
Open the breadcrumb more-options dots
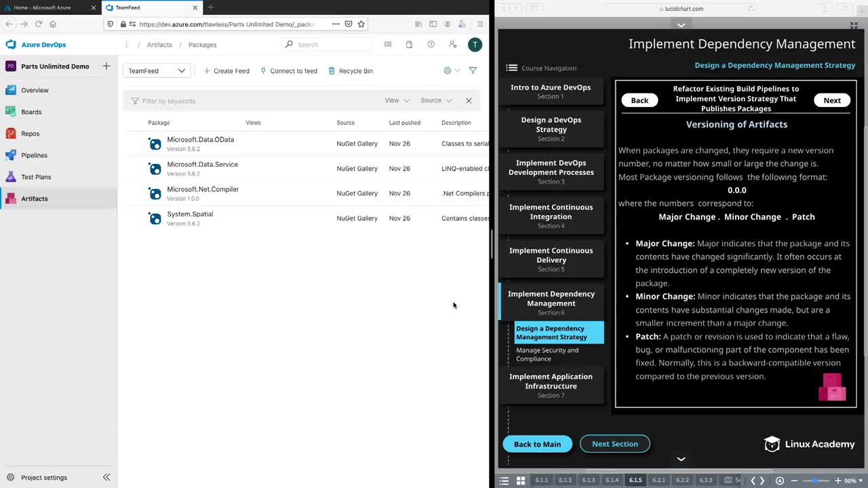(126, 45)
